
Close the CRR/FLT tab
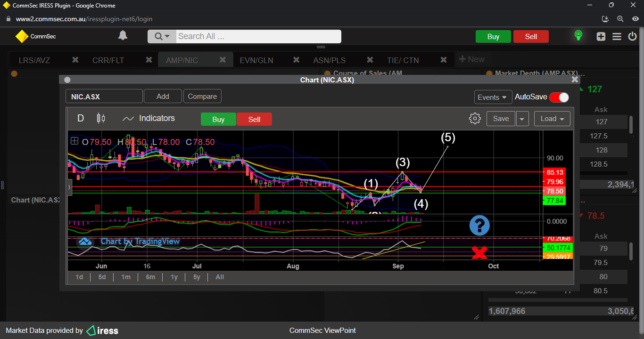tap(149, 60)
